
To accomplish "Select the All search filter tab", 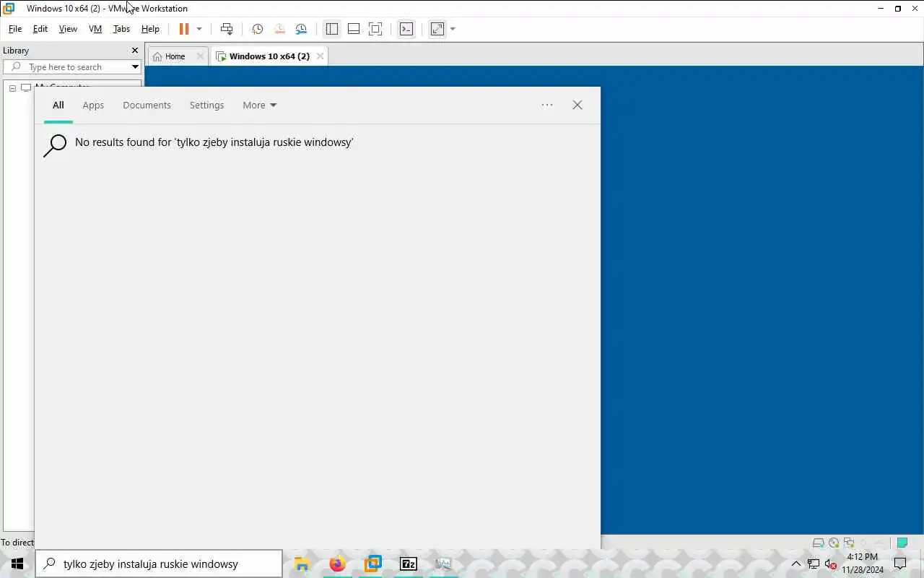I will [x=58, y=105].
